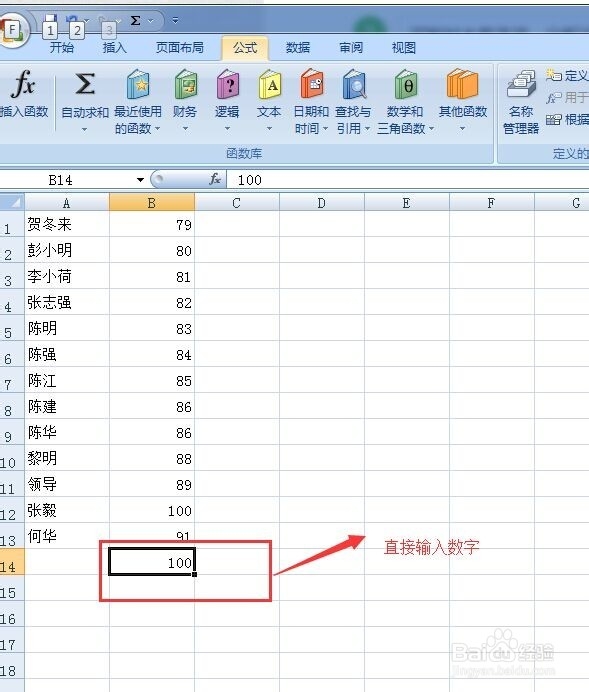Switch to the View (视图) tab
The height and width of the screenshot is (692, 589).
404,47
